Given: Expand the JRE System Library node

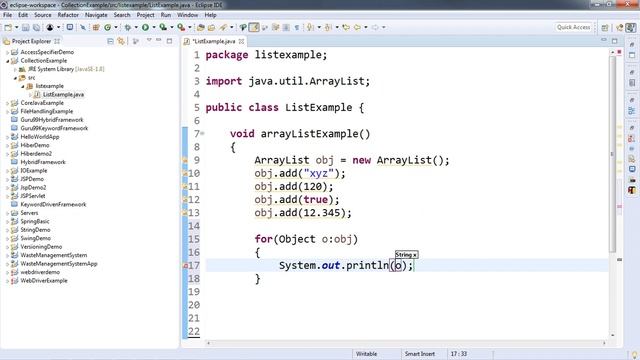Looking at the screenshot, I should click(x=16, y=69).
